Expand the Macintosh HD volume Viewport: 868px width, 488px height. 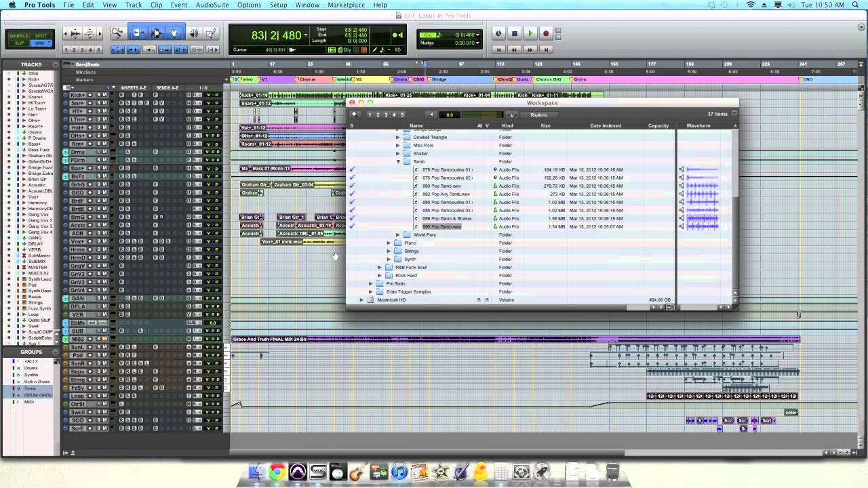tap(361, 300)
